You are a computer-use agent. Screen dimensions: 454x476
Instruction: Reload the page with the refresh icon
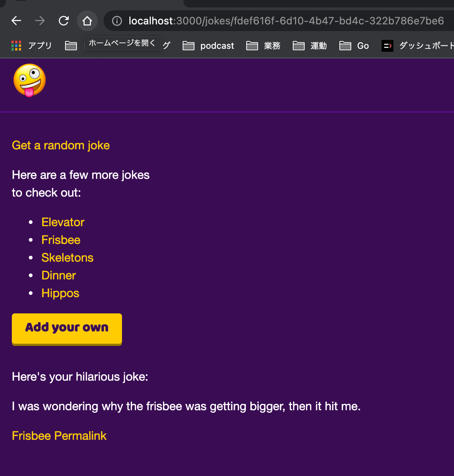point(64,21)
